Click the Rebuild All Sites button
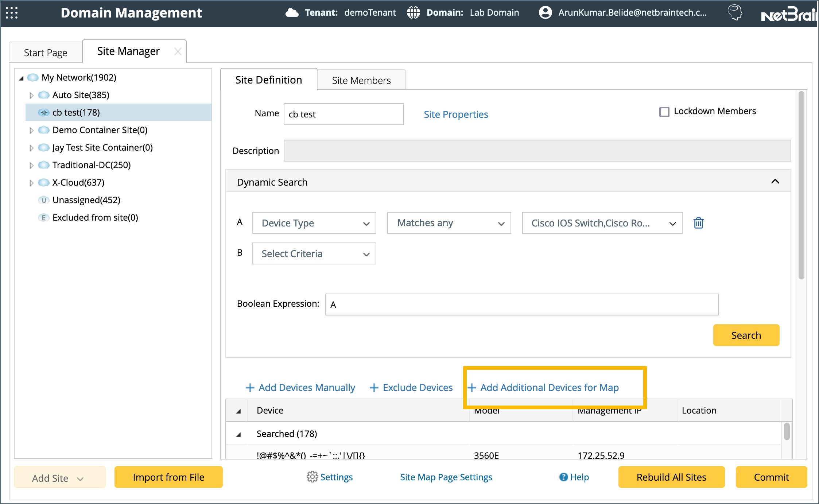The width and height of the screenshot is (819, 504). click(x=671, y=477)
